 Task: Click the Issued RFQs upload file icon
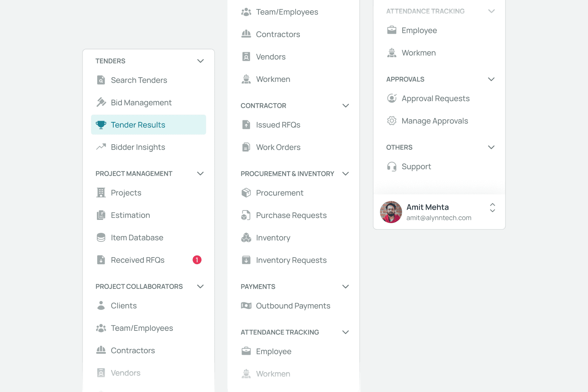click(x=246, y=125)
